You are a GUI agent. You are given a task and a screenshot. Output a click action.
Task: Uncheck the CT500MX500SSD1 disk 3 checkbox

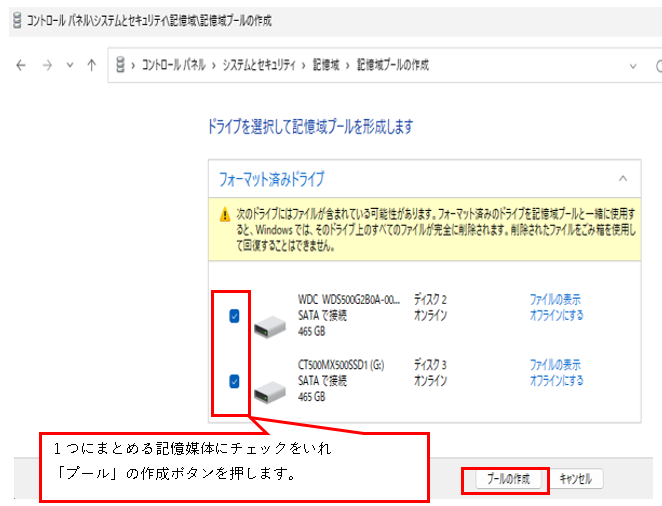point(234,381)
